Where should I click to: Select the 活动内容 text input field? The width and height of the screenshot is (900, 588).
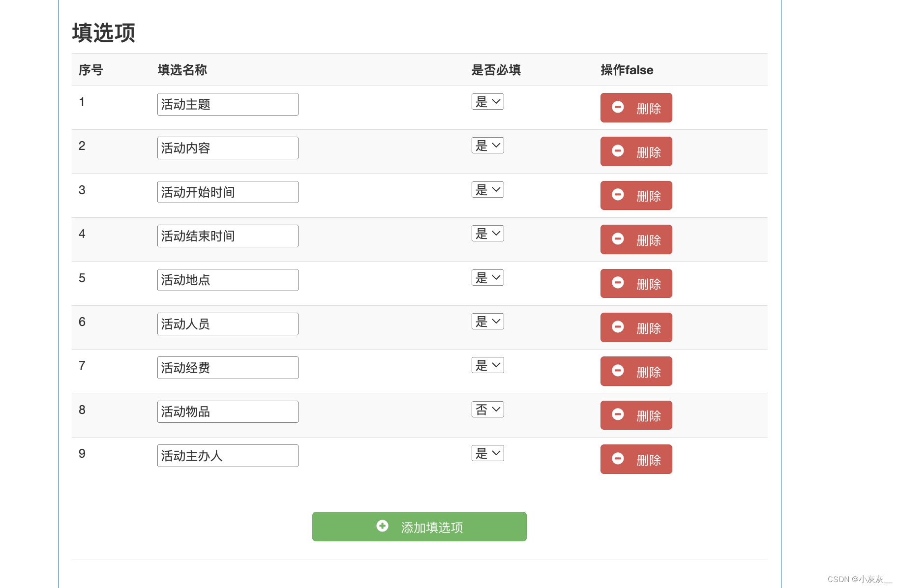pyautogui.click(x=227, y=147)
